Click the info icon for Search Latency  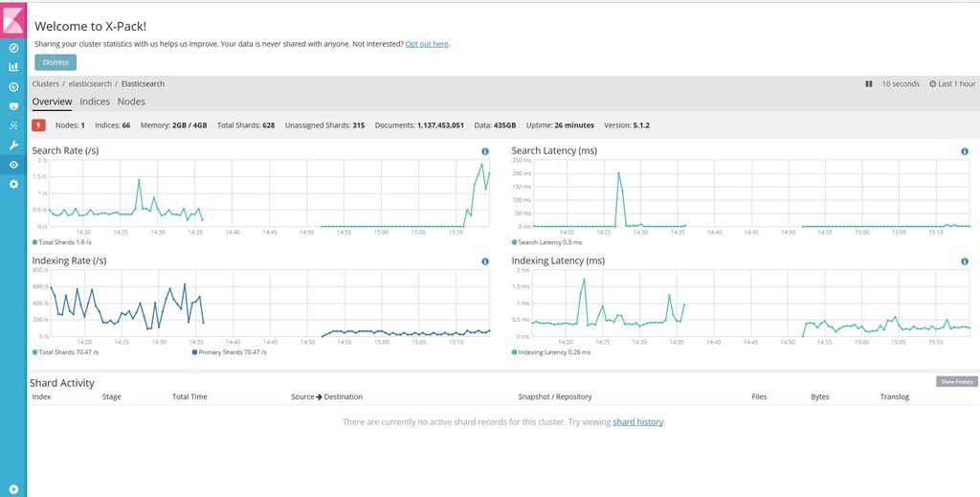click(965, 151)
